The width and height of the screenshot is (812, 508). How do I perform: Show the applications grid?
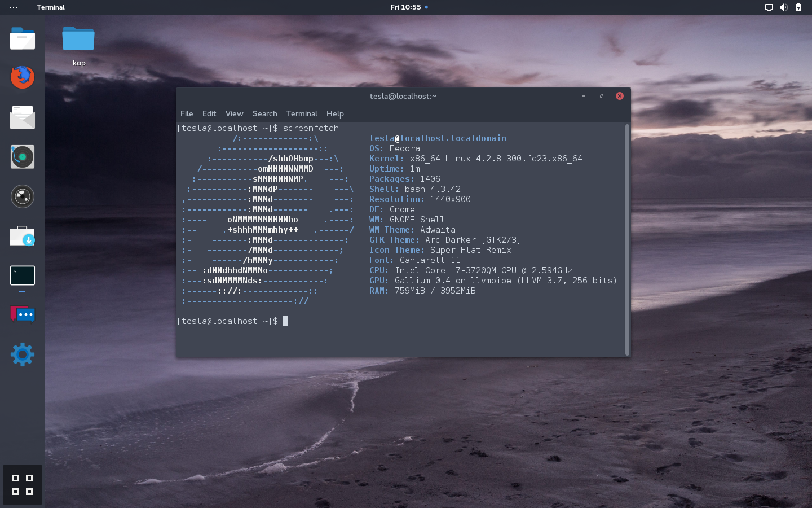tap(23, 485)
